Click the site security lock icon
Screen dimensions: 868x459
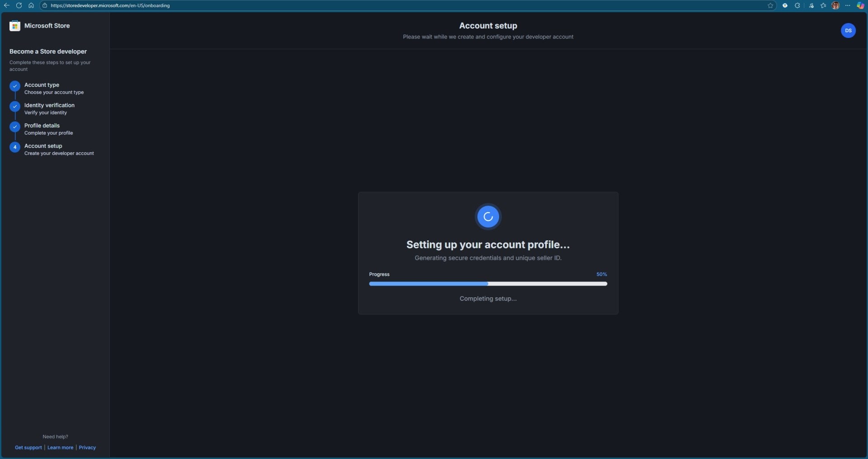click(45, 6)
